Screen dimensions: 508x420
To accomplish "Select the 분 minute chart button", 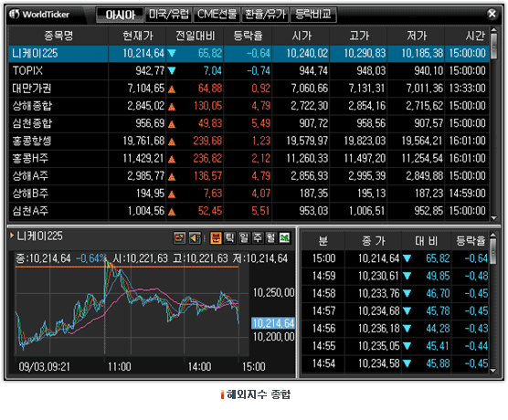I will pyautogui.click(x=216, y=238).
